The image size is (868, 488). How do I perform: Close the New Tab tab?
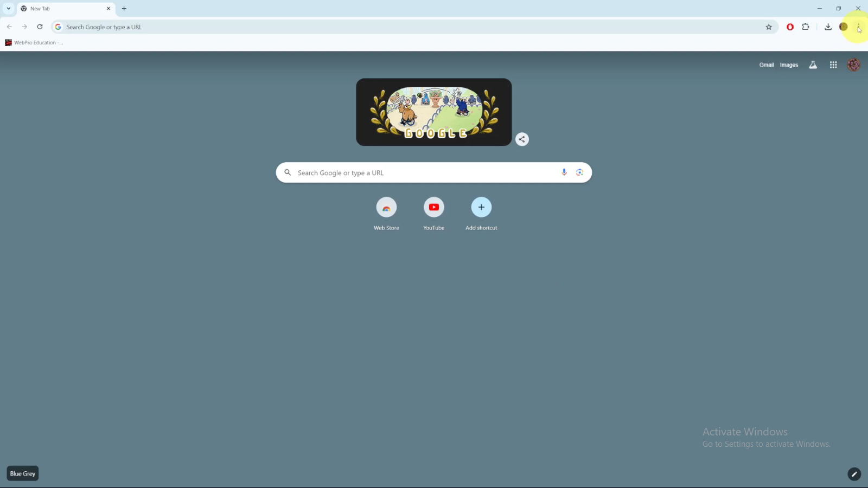[x=108, y=9]
